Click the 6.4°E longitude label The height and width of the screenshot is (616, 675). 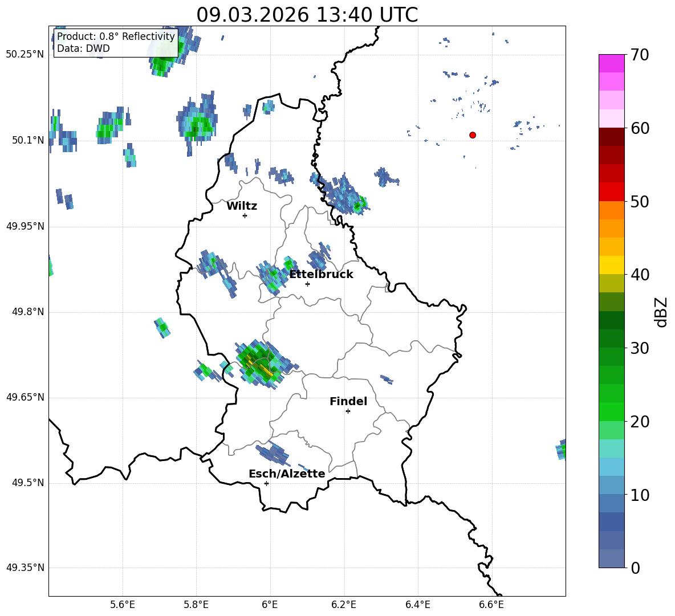click(x=417, y=605)
